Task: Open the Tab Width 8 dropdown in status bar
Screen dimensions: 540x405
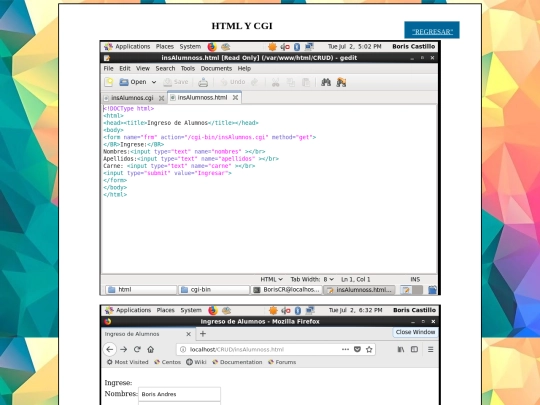Action: tap(312, 279)
